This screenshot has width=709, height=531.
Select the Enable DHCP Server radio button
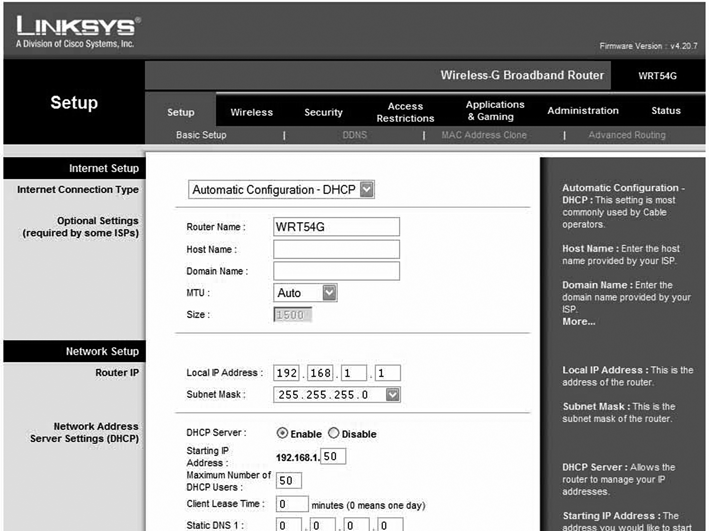[283, 434]
